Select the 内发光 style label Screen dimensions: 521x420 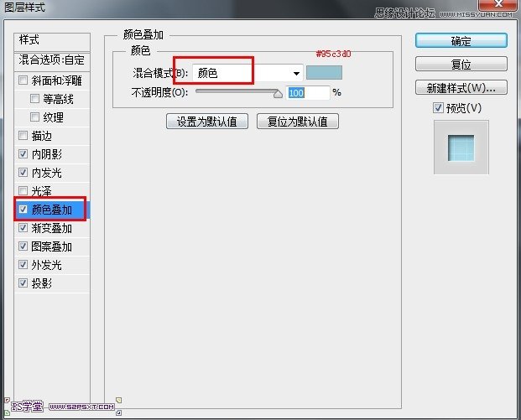[x=46, y=173]
